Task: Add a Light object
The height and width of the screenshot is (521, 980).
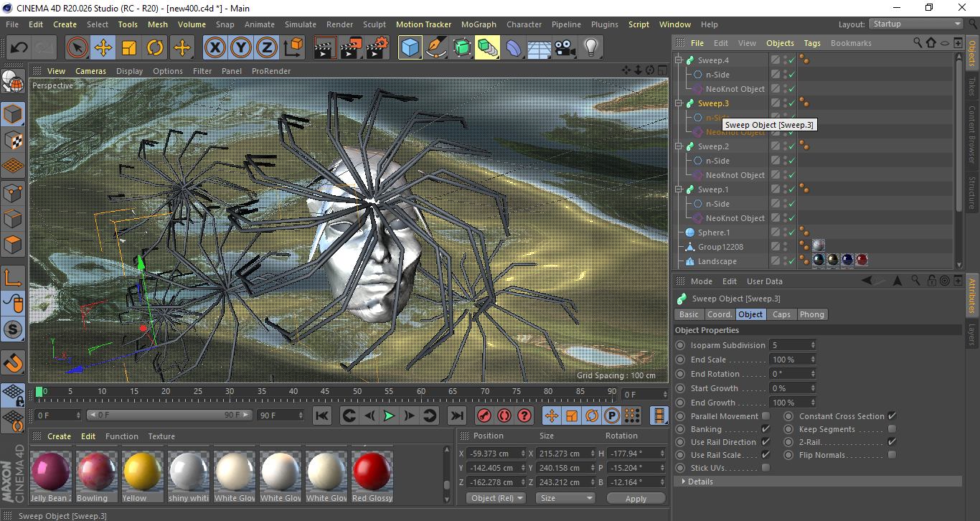Action: 590,48
